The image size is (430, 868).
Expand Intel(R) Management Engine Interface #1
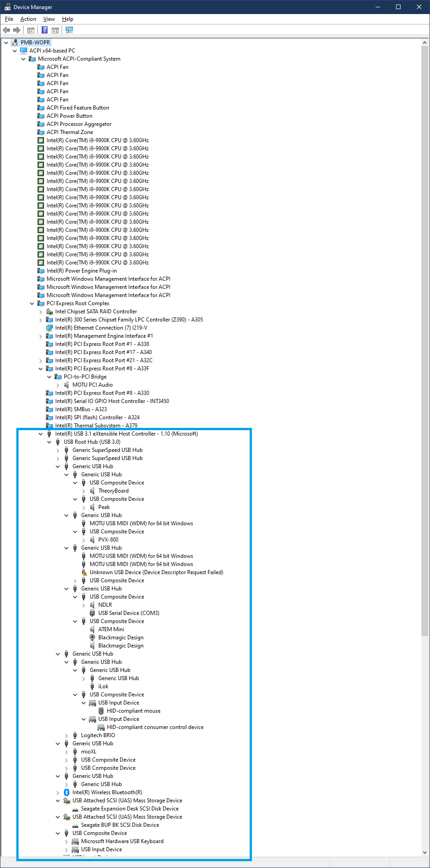(x=40, y=336)
